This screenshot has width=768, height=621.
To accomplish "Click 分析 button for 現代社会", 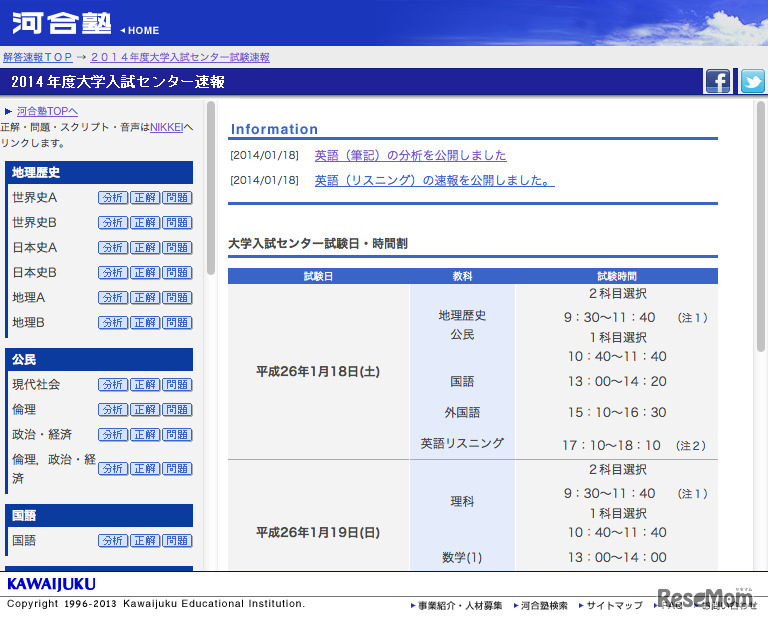I will (x=113, y=384).
